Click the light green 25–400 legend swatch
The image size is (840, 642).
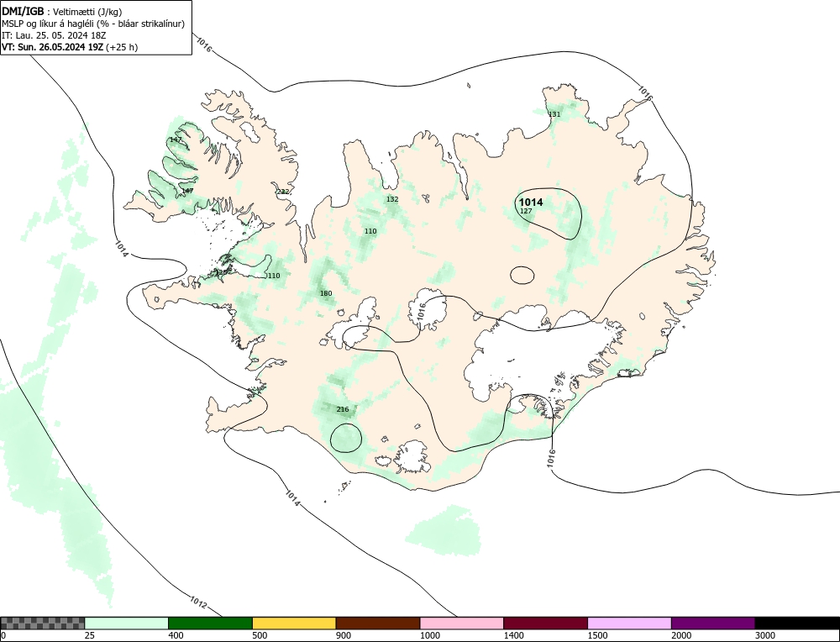(x=127, y=624)
